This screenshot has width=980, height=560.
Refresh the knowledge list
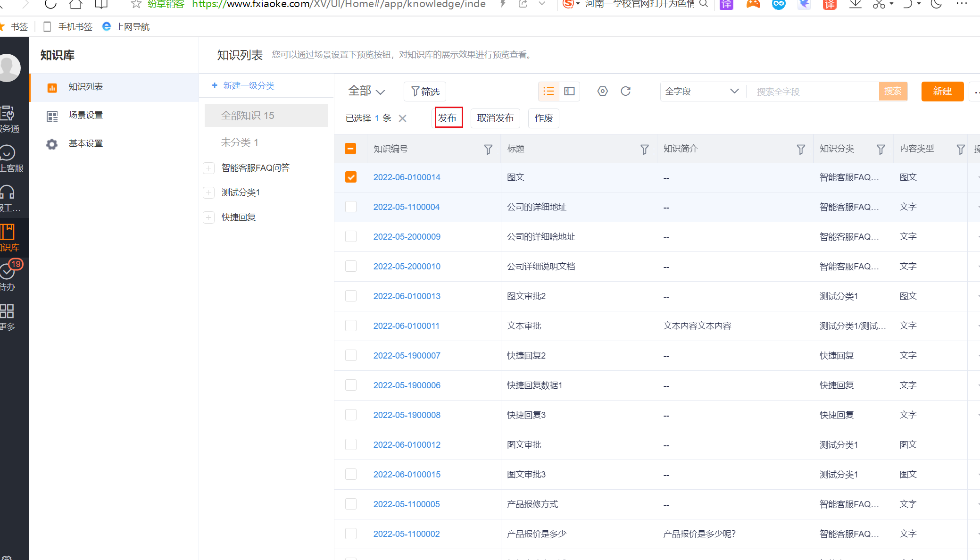625,91
